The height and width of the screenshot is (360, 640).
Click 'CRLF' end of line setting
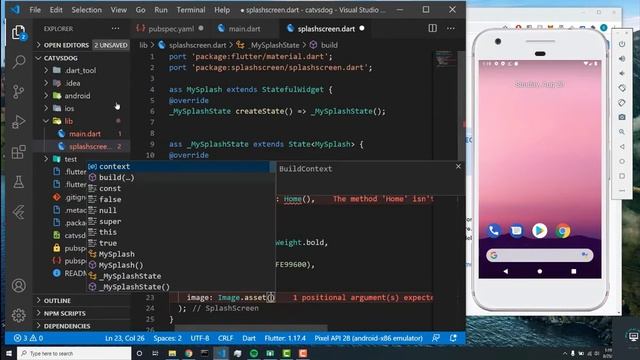[x=225, y=338]
